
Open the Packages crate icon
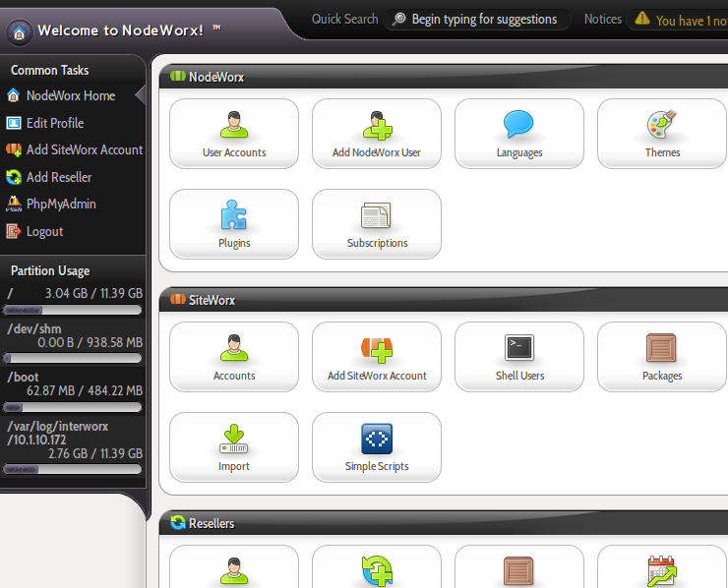pos(662,349)
